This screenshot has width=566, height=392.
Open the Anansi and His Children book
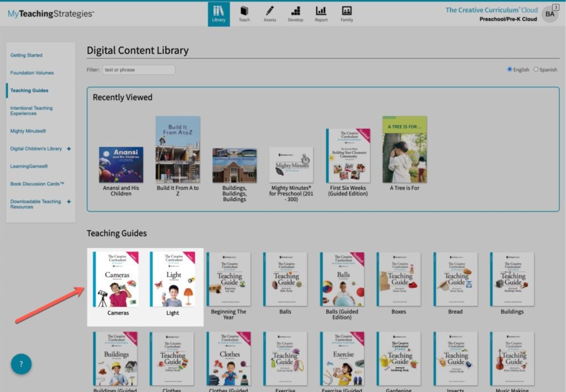click(x=121, y=165)
